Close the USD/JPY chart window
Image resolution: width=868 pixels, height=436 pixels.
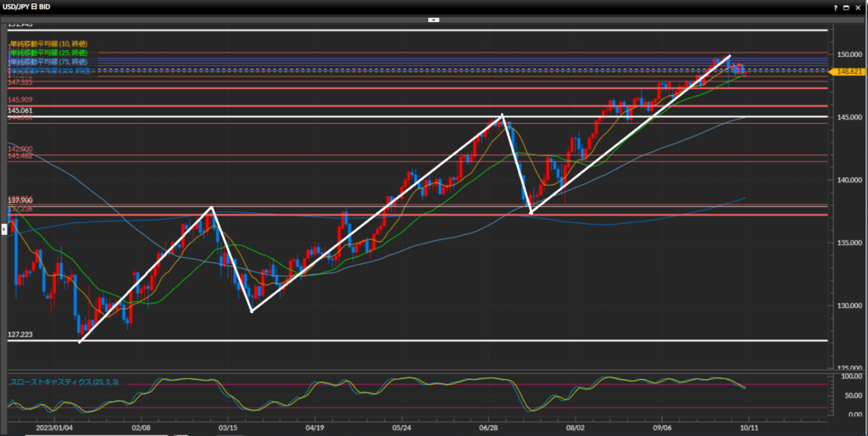pyautogui.click(x=858, y=7)
